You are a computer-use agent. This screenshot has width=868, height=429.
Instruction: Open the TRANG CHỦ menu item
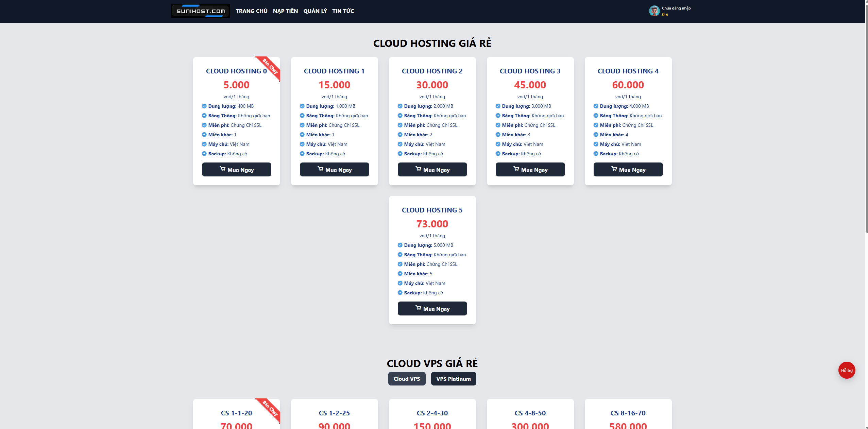(x=252, y=11)
